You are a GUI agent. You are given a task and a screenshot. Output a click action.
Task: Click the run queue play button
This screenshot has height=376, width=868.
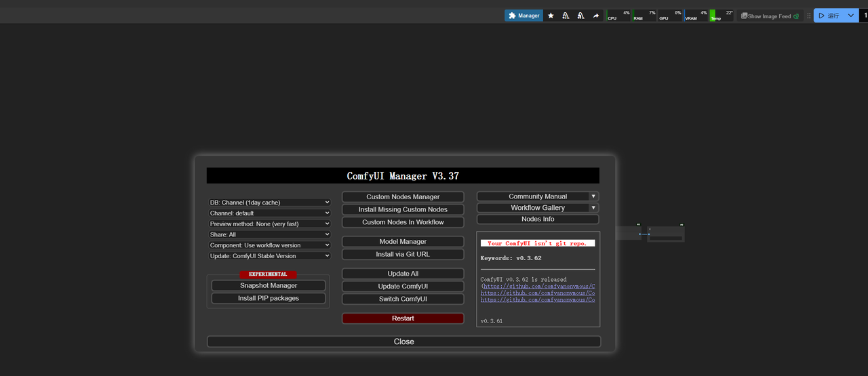point(827,16)
